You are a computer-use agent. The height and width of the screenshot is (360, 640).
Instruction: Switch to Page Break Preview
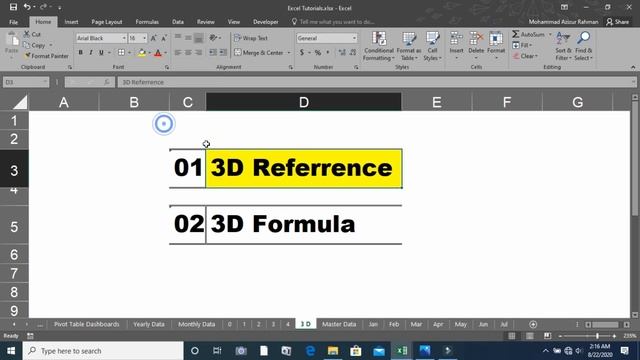547,336
